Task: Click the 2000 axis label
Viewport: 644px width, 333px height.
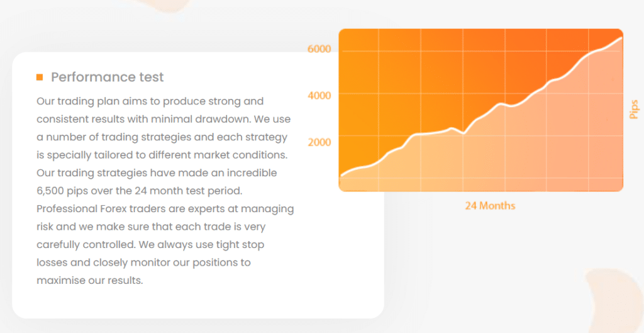Action: (x=319, y=142)
